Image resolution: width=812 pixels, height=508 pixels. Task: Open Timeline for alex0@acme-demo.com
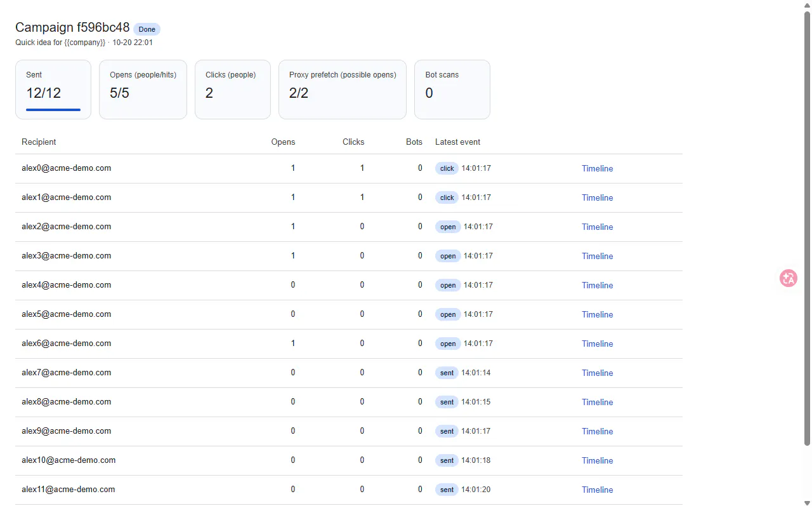point(598,168)
